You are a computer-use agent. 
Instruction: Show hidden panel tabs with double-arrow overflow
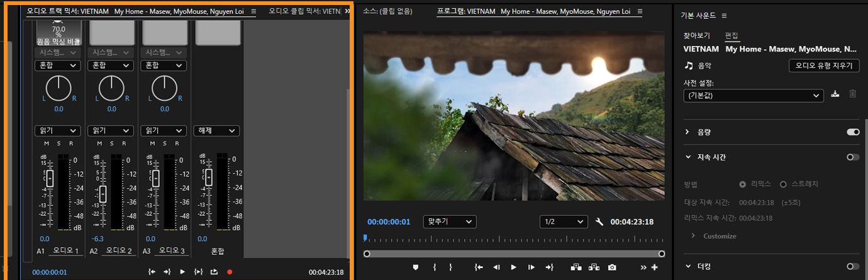pos(348,11)
